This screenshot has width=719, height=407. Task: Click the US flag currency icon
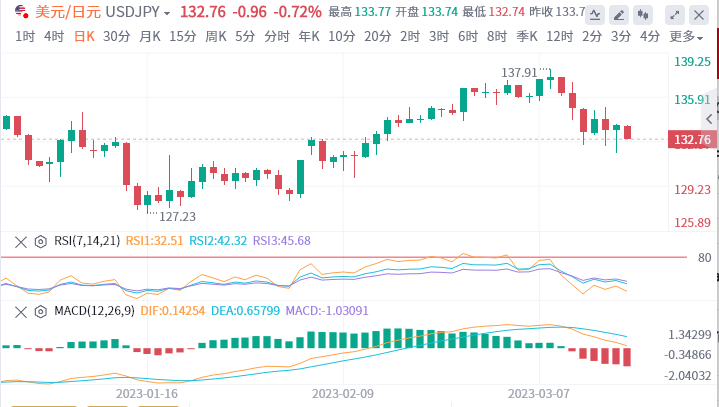tap(21, 11)
